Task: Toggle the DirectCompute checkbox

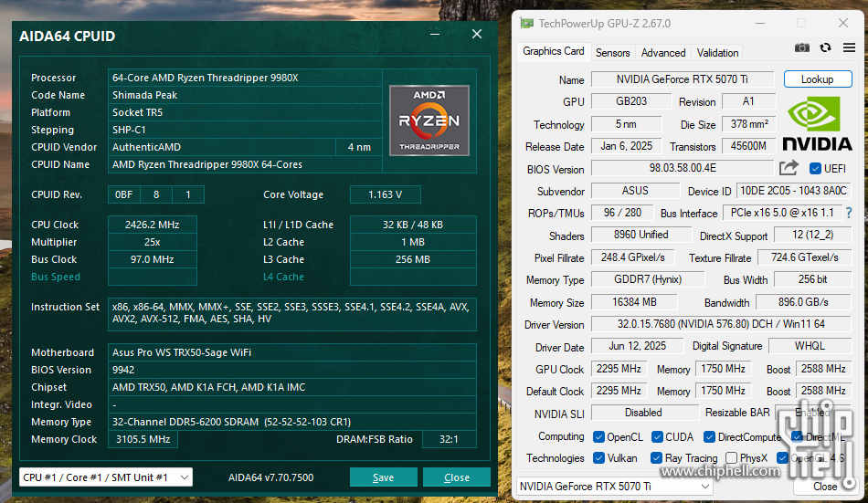Action: [x=709, y=437]
